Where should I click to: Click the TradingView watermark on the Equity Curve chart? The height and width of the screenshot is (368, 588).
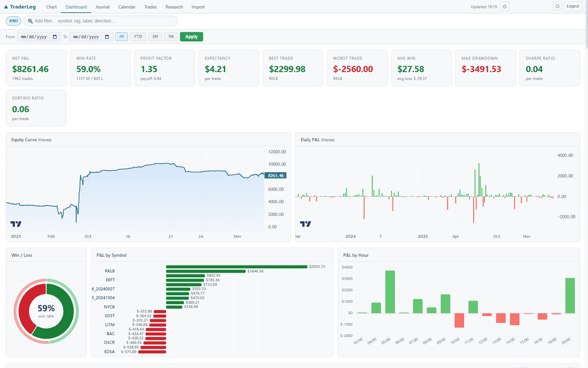[x=16, y=224]
